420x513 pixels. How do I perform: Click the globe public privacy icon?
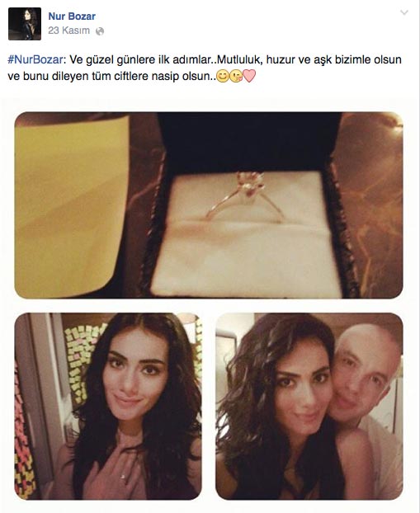click(x=100, y=31)
